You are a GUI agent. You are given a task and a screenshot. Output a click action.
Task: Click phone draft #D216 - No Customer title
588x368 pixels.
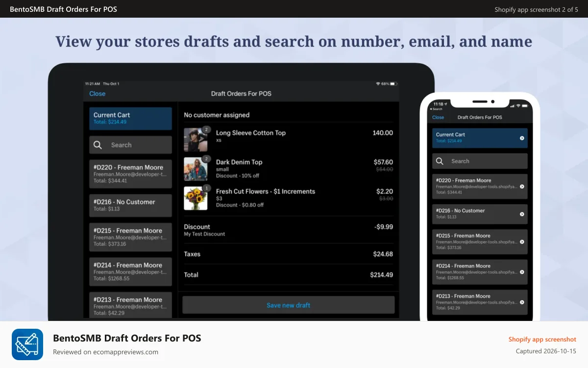pos(461,210)
